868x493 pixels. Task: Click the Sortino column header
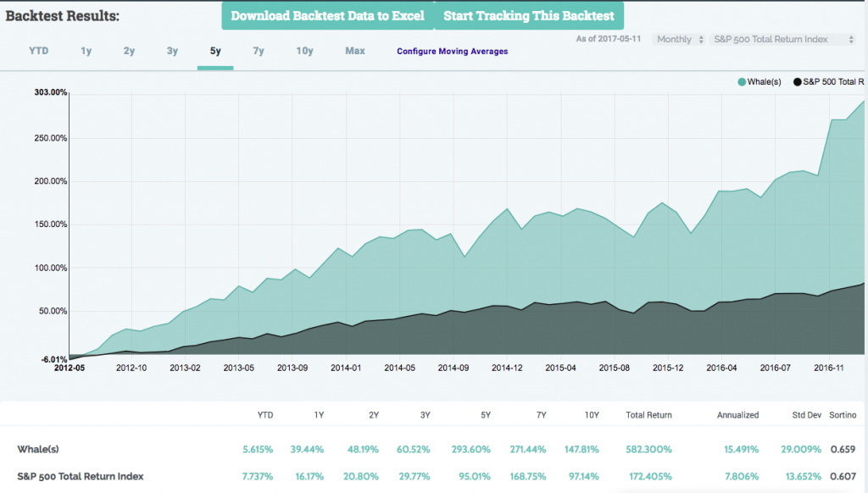click(x=843, y=415)
